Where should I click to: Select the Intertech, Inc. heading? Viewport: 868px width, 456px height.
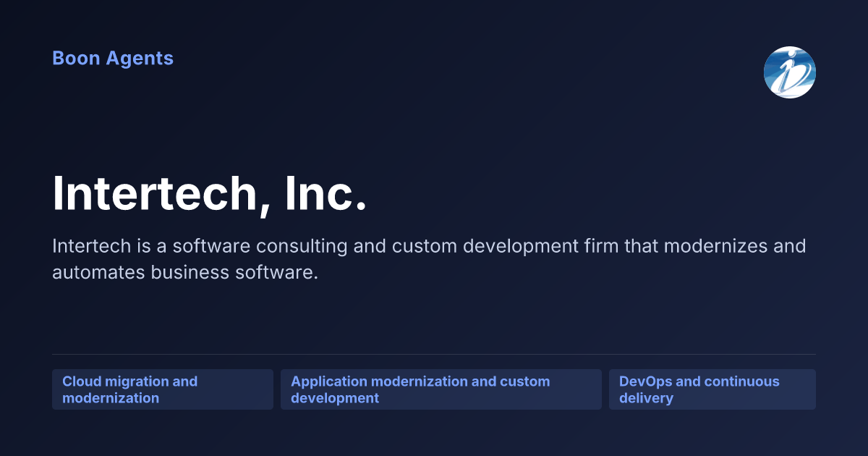(x=210, y=193)
